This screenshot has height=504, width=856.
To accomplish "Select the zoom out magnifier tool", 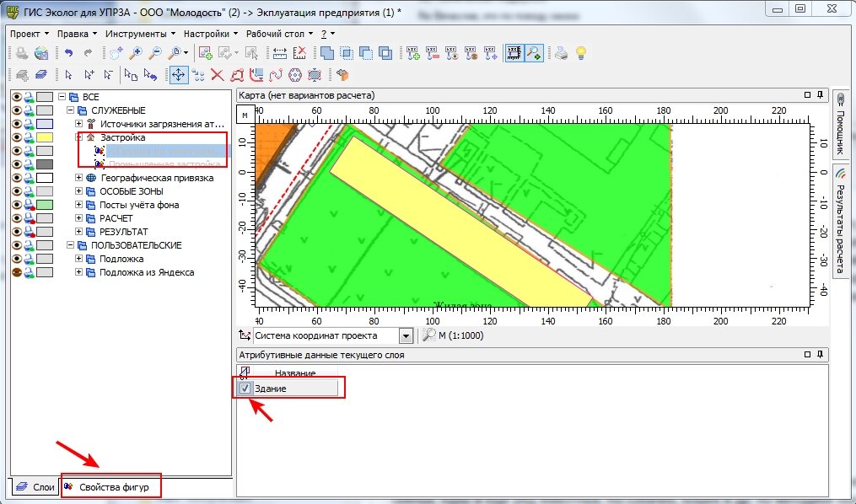I will pyautogui.click(x=155, y=53).
